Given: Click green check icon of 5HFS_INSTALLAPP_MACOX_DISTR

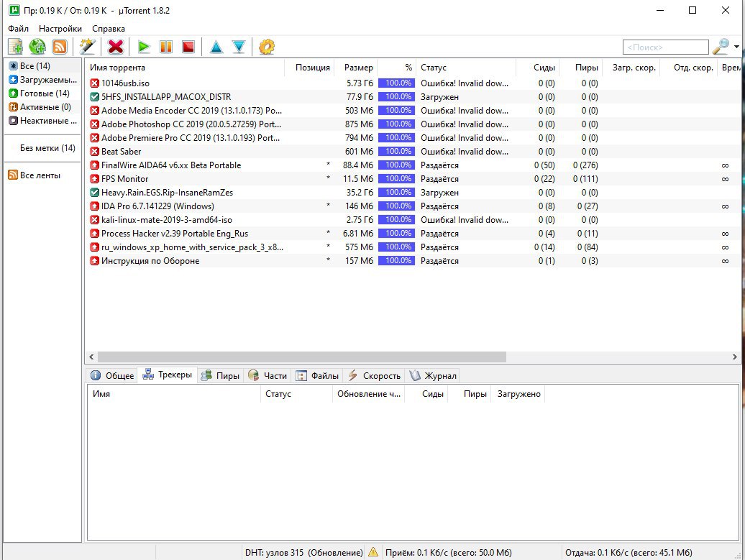Looking at the screenshot, I should [94, 97].
